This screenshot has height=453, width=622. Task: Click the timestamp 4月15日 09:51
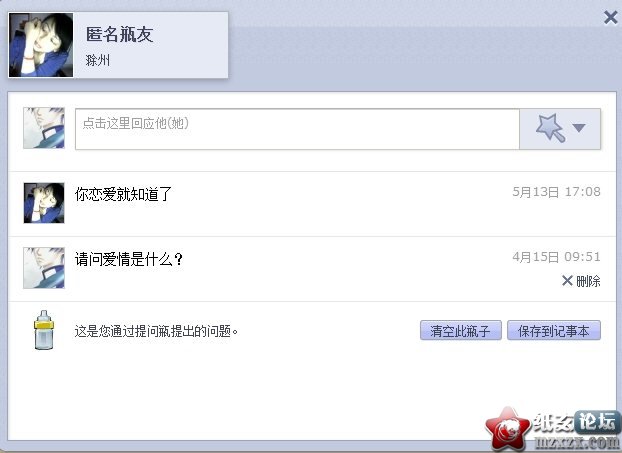click(556, 257)
